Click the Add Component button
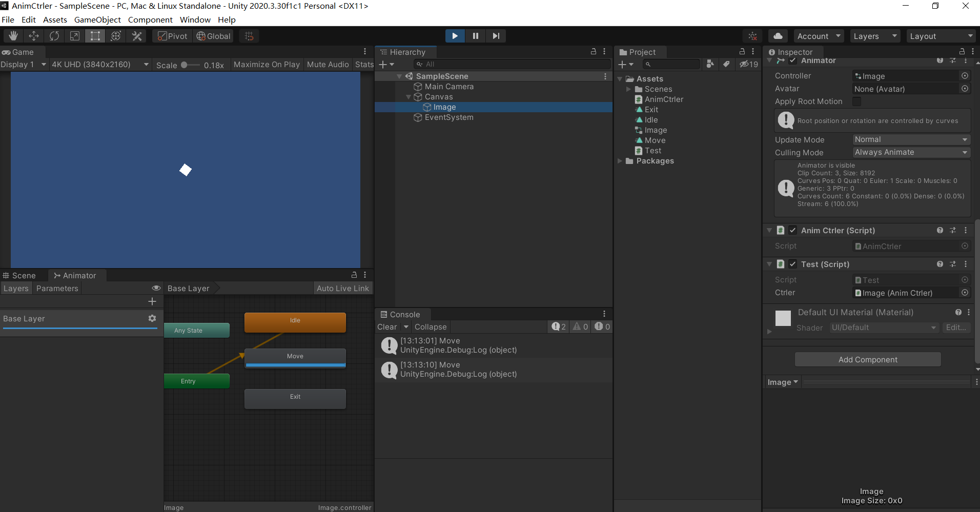Screen dimensions: 980x512 (x=868, y=359)
